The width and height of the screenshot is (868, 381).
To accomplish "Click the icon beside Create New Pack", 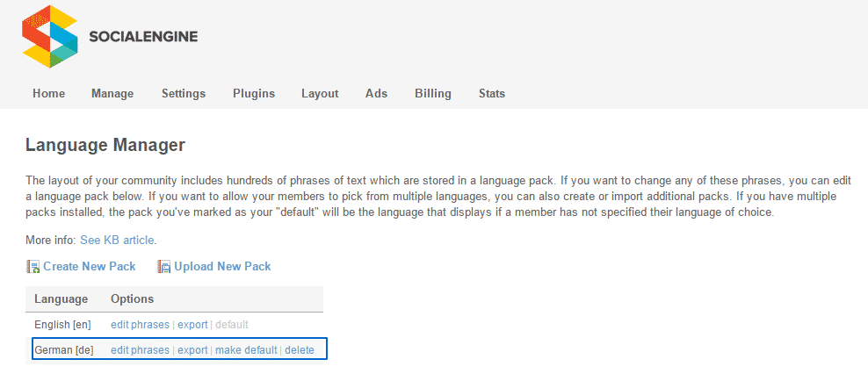I will [x=33, y=266].
